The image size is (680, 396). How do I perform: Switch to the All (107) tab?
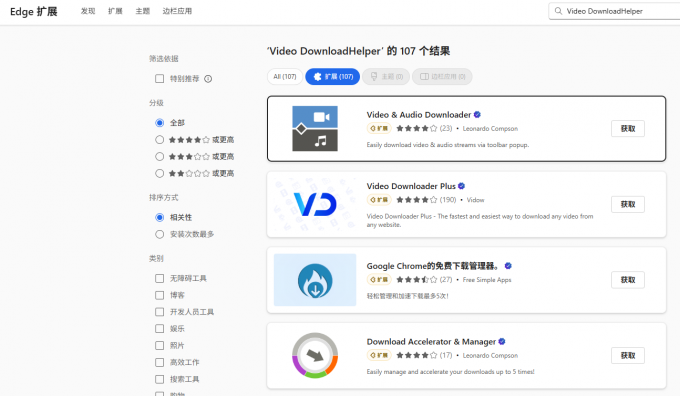(x=285, y=77)
